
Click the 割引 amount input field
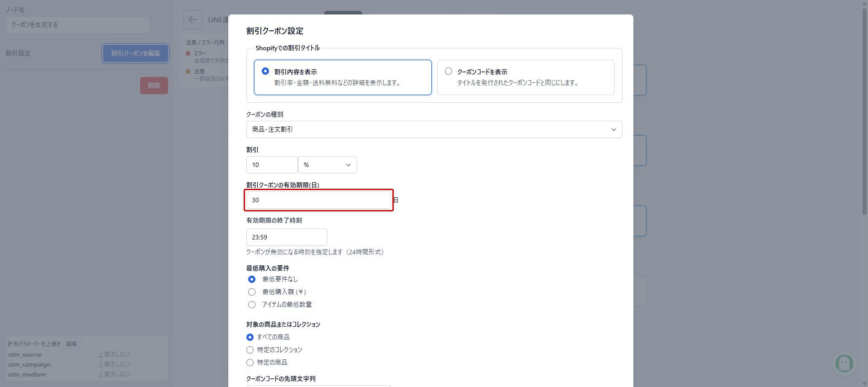[272, 165]
